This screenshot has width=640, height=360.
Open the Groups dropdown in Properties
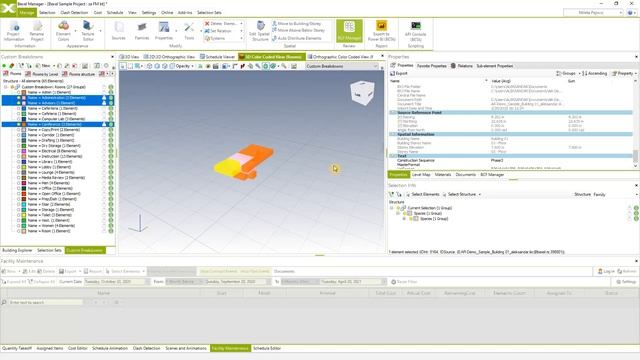[568, 73]
